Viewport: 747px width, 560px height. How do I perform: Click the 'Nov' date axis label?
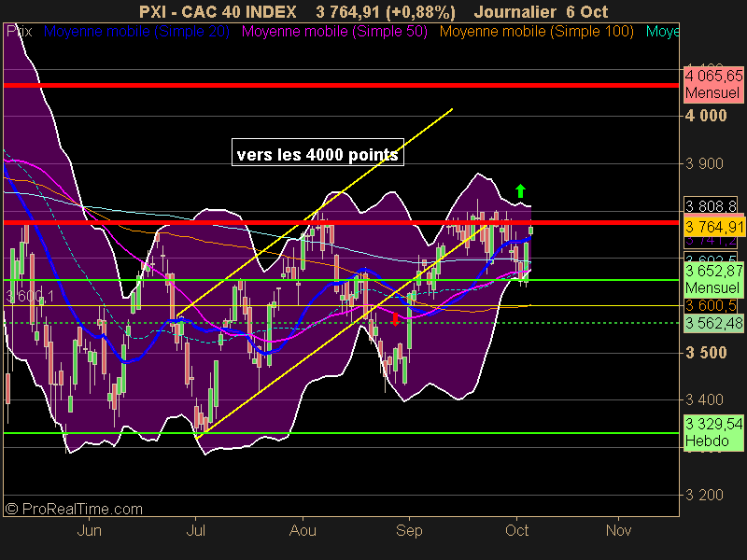618,530
